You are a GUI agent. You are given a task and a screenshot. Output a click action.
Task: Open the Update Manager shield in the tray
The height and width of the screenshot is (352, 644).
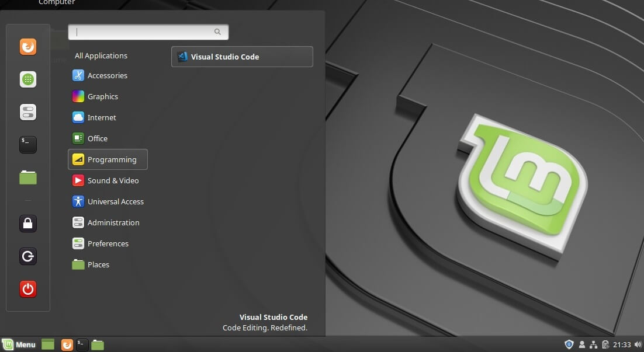coord(569,344)
